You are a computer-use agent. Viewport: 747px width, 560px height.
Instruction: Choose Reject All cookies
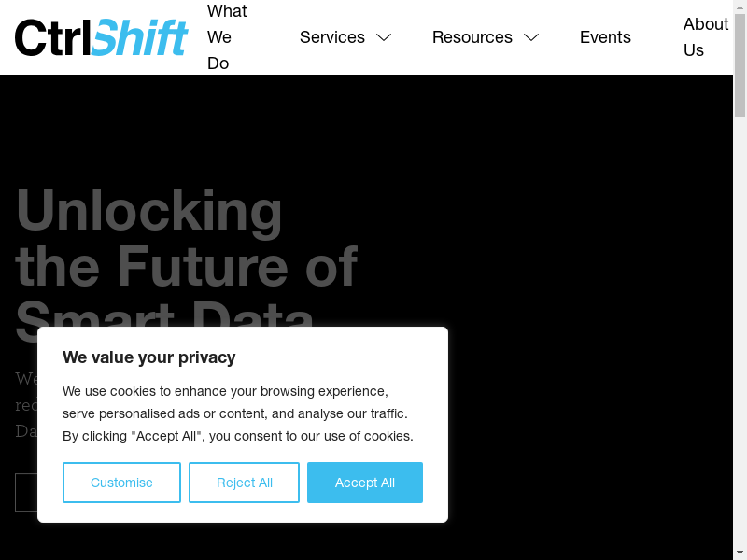point(244,483)
